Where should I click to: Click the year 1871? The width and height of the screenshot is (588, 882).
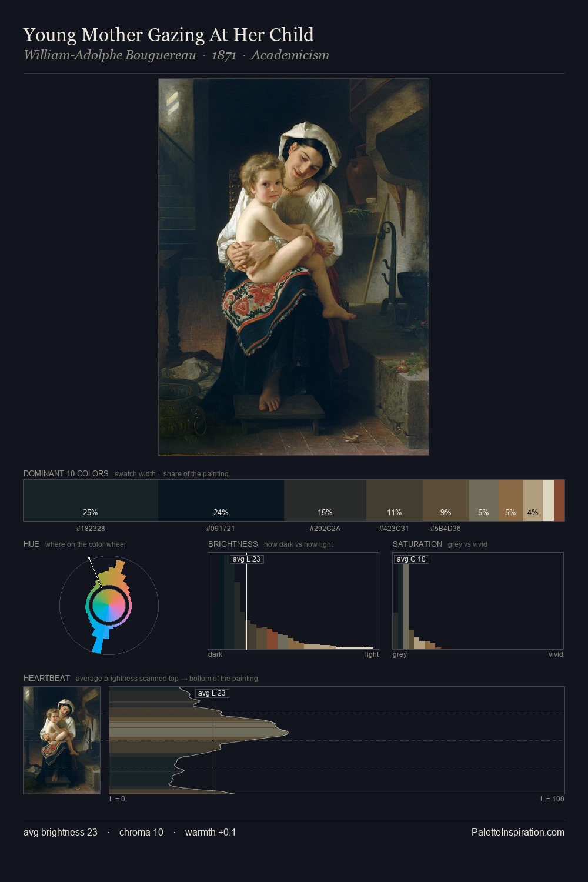[x=224, y=55]
